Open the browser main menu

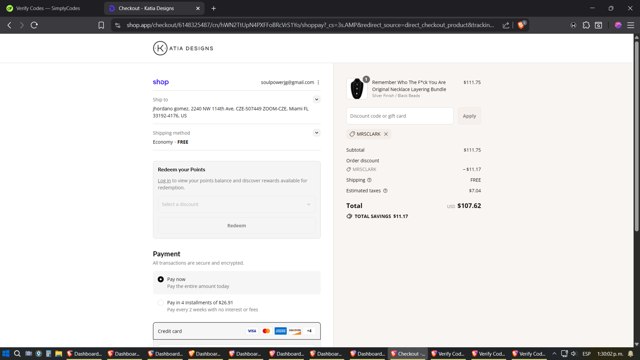coord(631,25)
